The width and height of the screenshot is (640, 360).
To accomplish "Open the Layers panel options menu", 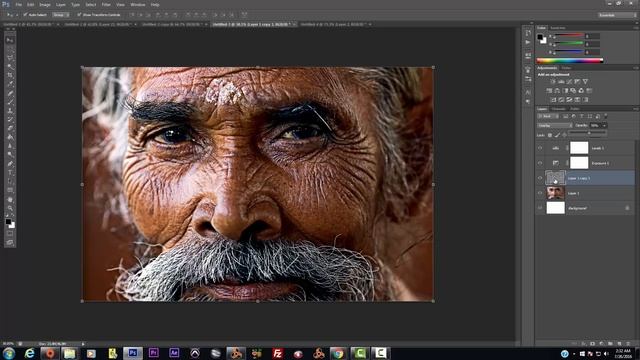I will tap(636, 109).
